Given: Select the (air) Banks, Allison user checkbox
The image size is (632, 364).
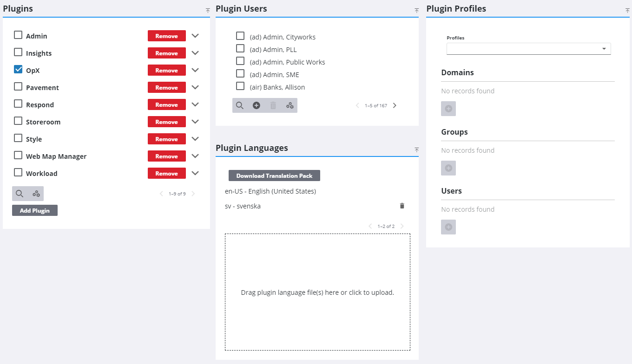Looking at the screenshot, I should tap(240, 86).
